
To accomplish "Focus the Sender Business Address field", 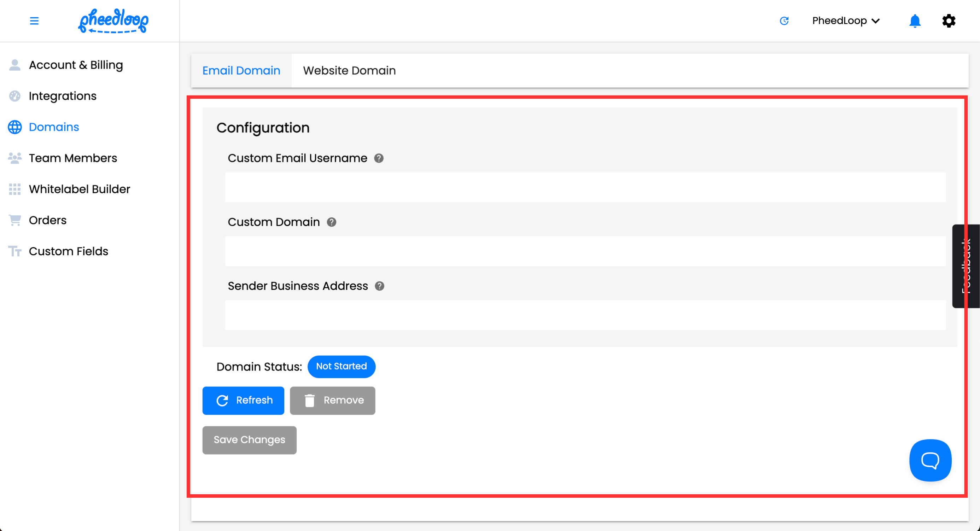I will pos(585,315).
